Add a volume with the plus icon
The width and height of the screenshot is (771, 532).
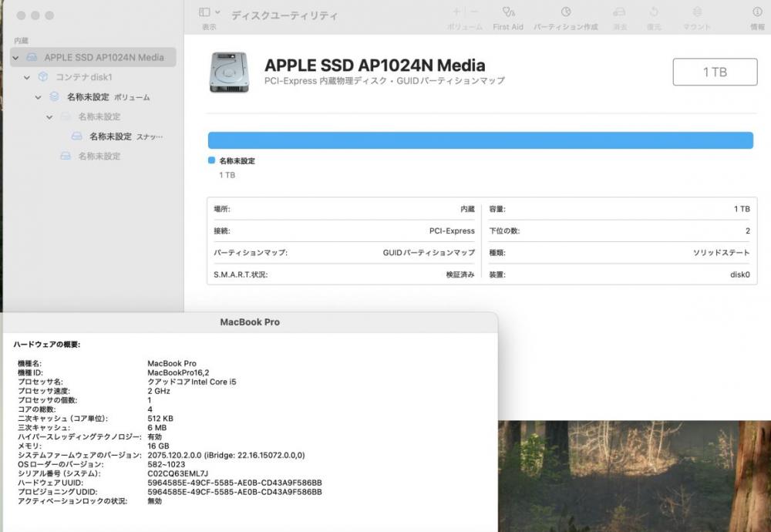(456, 12)
